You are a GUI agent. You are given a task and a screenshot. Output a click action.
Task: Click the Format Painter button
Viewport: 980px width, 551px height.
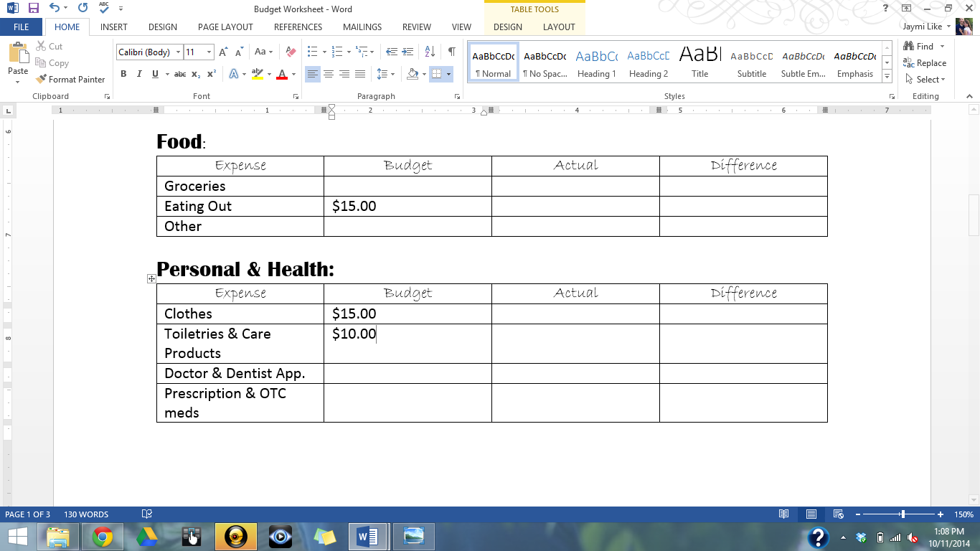(70, 79)
